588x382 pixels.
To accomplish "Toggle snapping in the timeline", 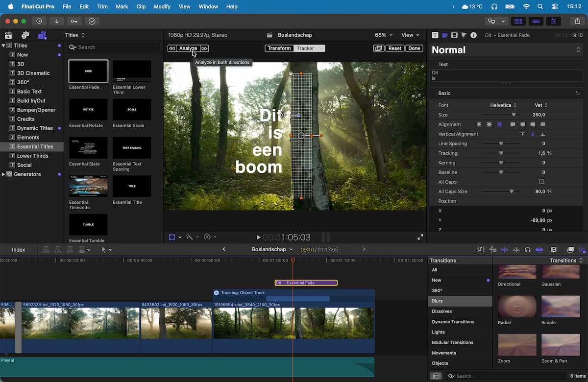I will tap(539, 250).
